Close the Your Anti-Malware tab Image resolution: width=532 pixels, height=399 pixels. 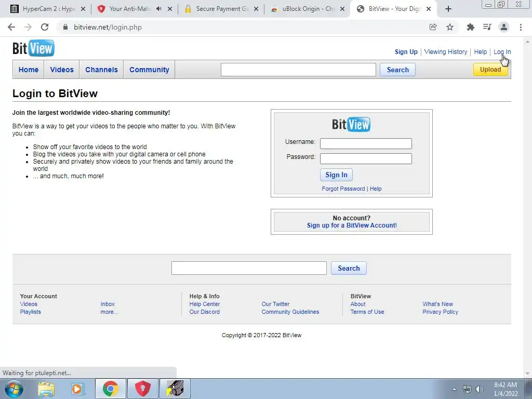(x=170, y=9)
